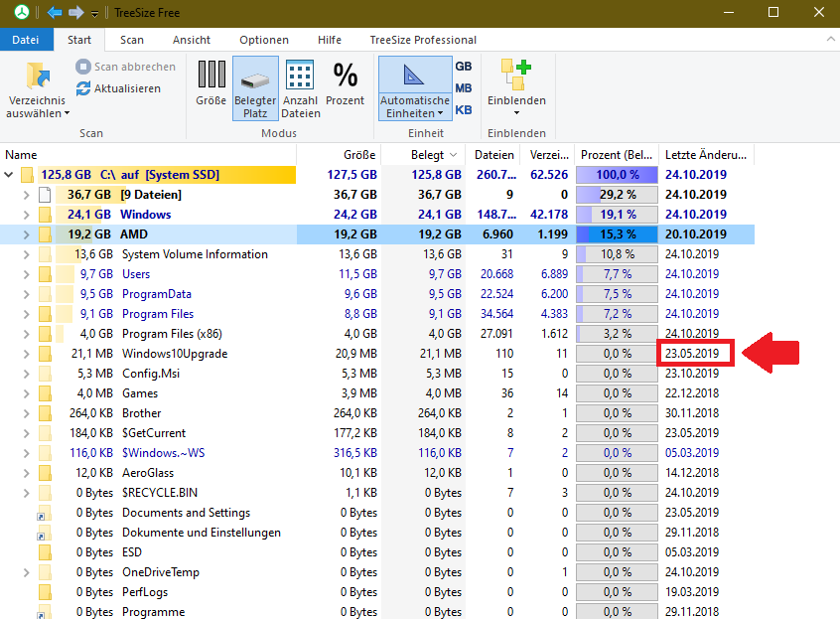The height and width of the screenshot is (619, 840).
Task: Click the TreeSize app icon in title bar
Action: tap(22, 12)
